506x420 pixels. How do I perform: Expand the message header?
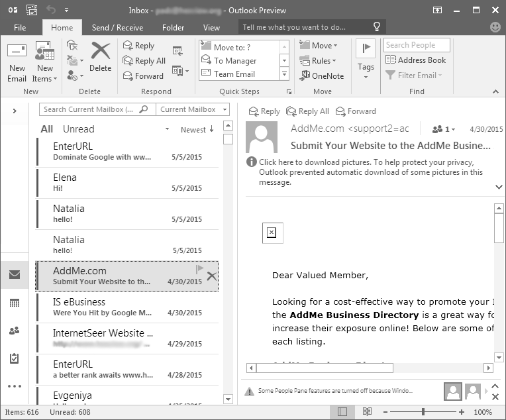click(x=499, y=187)
